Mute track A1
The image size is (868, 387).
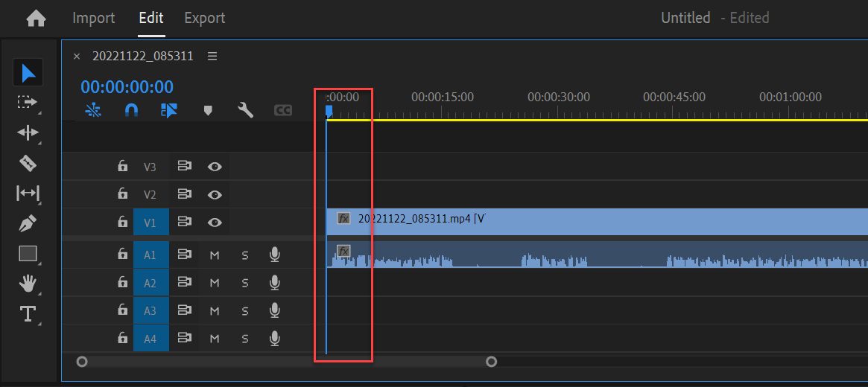coord(215,255)
